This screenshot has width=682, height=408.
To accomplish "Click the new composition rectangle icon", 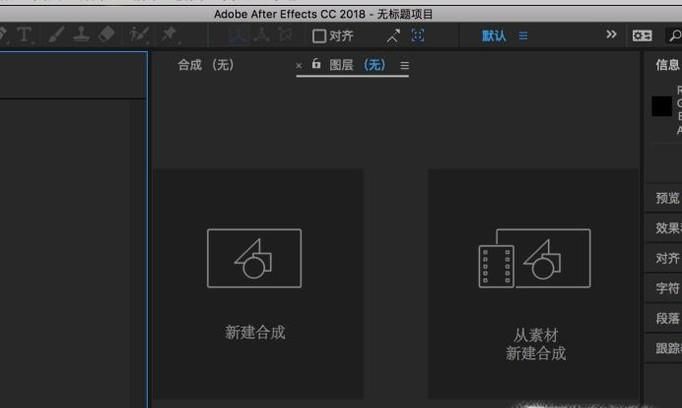I will (254, 258).
